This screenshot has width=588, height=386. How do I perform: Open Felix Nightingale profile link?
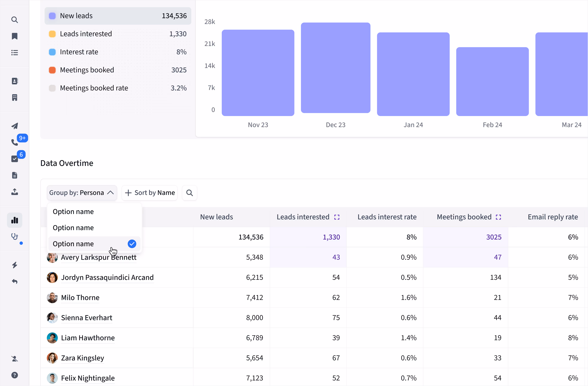pyautogui.click(x=88, y=378)
